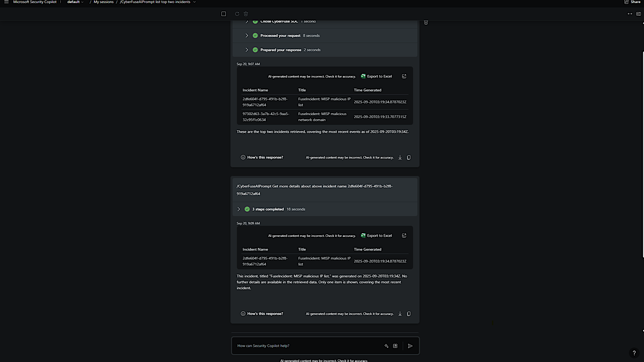
Task: Click Title header in second table
Action: point(302,249)
